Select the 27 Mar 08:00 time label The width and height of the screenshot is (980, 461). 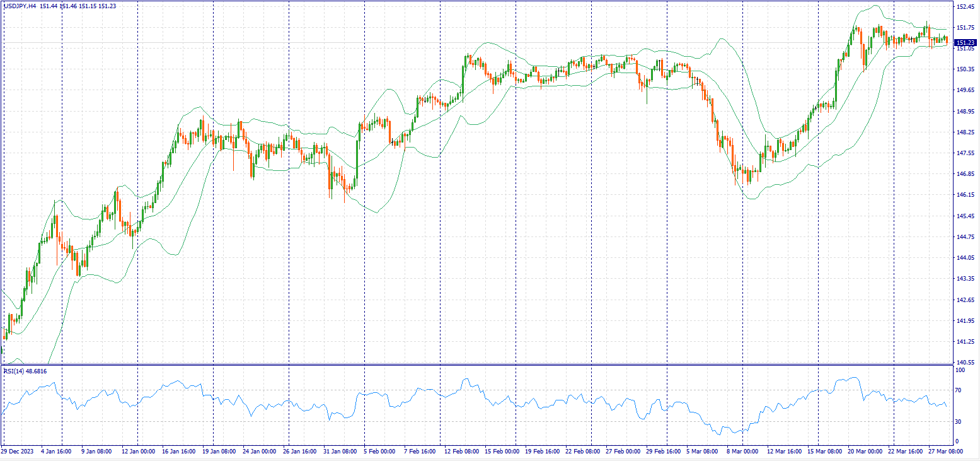click(x=946, y=452)
